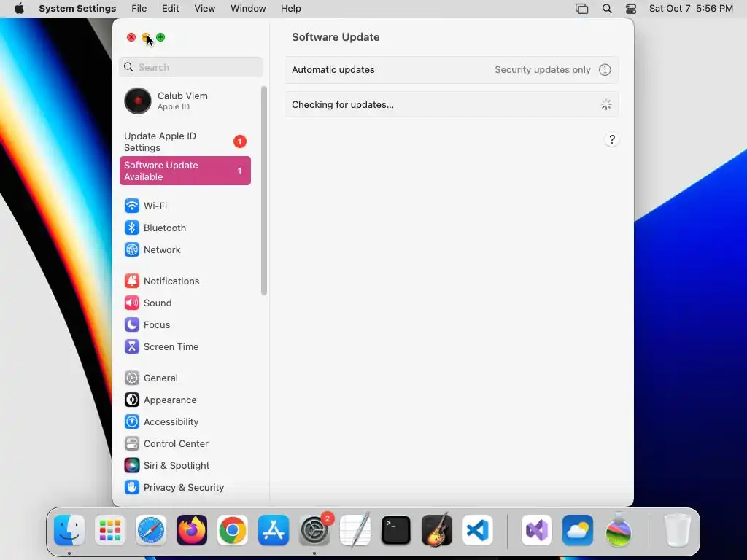Select Update Apple ID Settings

[185, 142]
